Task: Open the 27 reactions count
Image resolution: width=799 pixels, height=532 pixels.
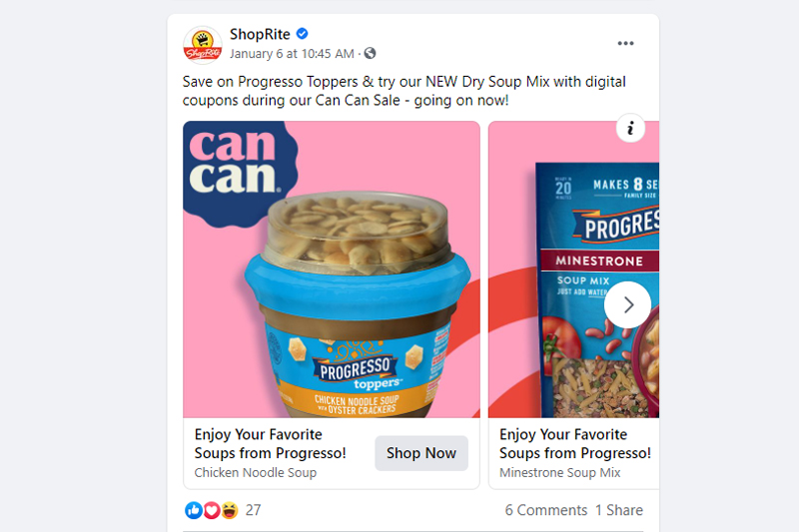Action: 254,510
